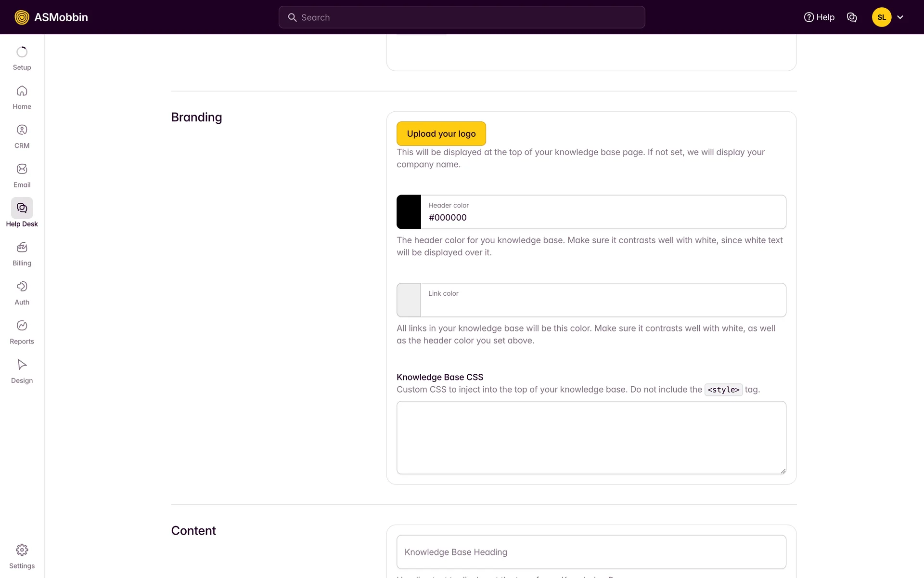Click the empty link color swatch
Image resolution: width=924 pixels, height=578 pixels.
click(x=409, y=300)
